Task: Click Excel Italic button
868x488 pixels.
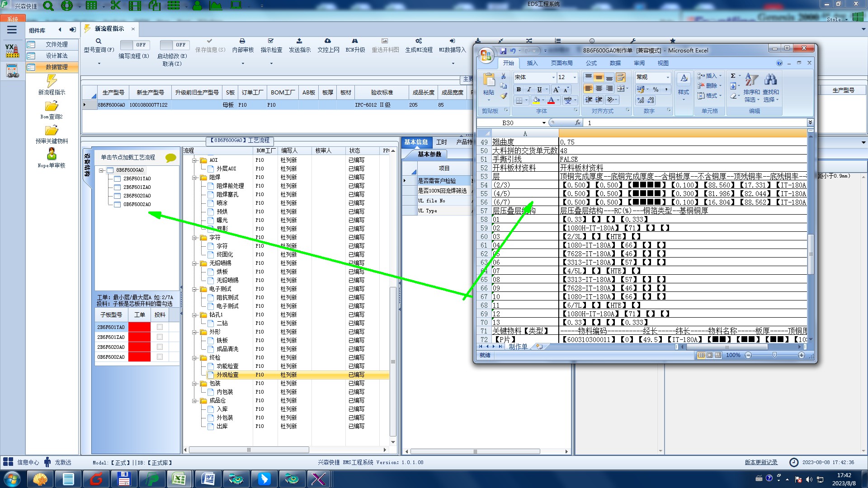Action: [529, 89]
